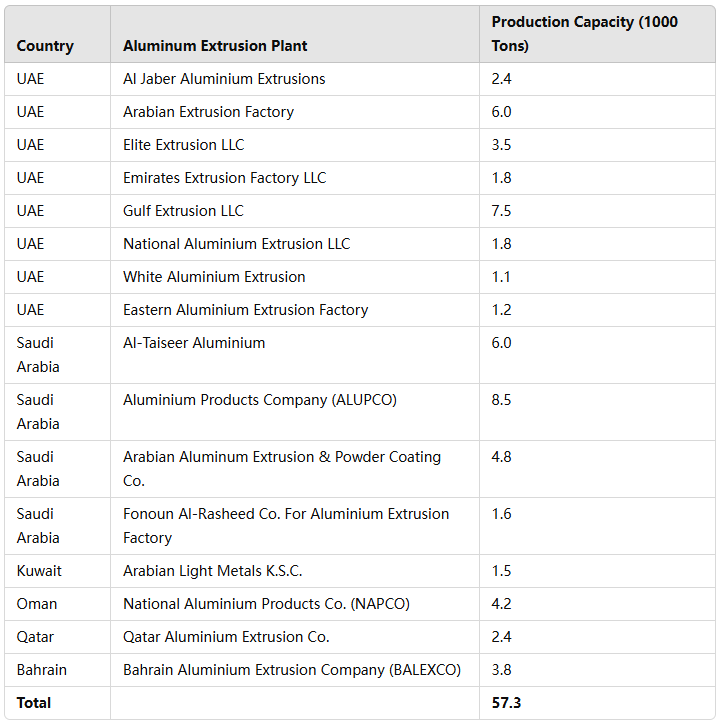This screenshot has height=725, width=722.
Task: Click Eastern Aluminium Extrusion Factory cell
Action: [245, 310]
